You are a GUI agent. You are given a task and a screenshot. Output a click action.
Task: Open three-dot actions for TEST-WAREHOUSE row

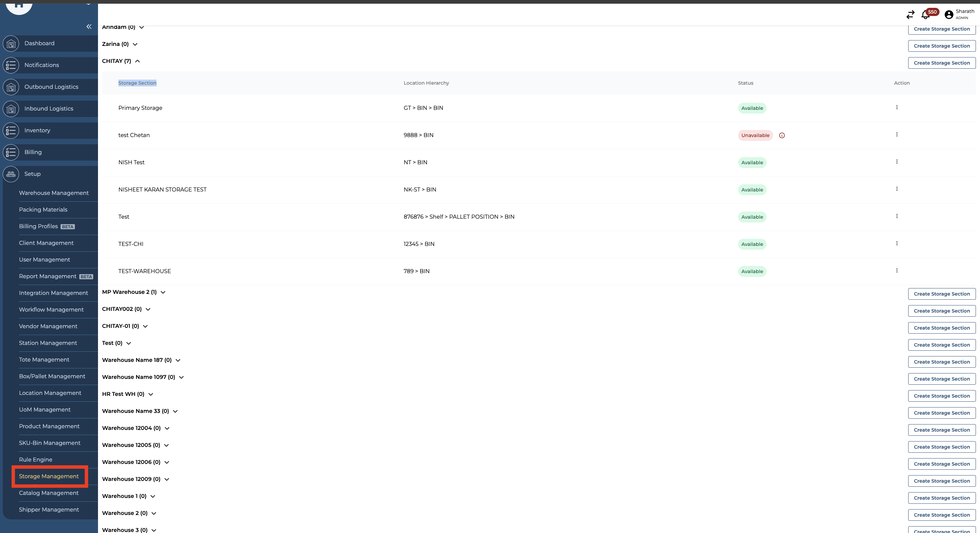click(897, 271)
